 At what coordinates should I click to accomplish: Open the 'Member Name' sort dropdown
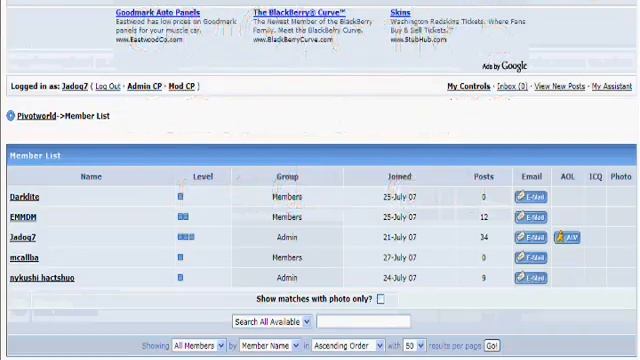[270, 346]
